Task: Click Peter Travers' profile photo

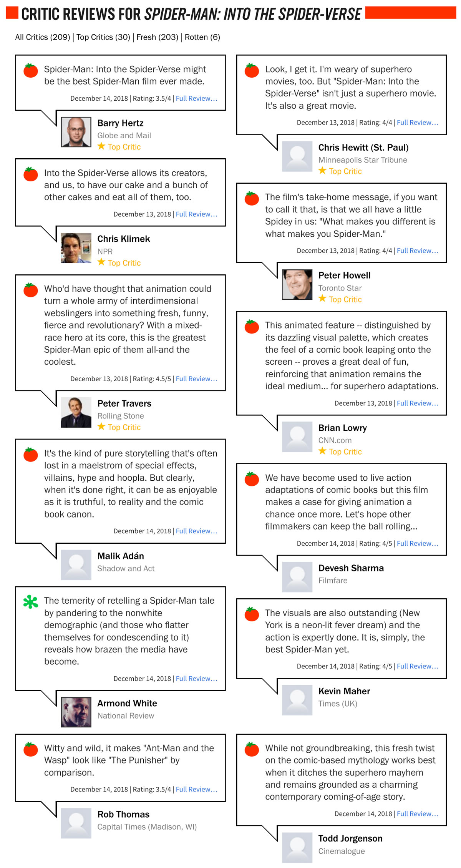Action: 76,412
